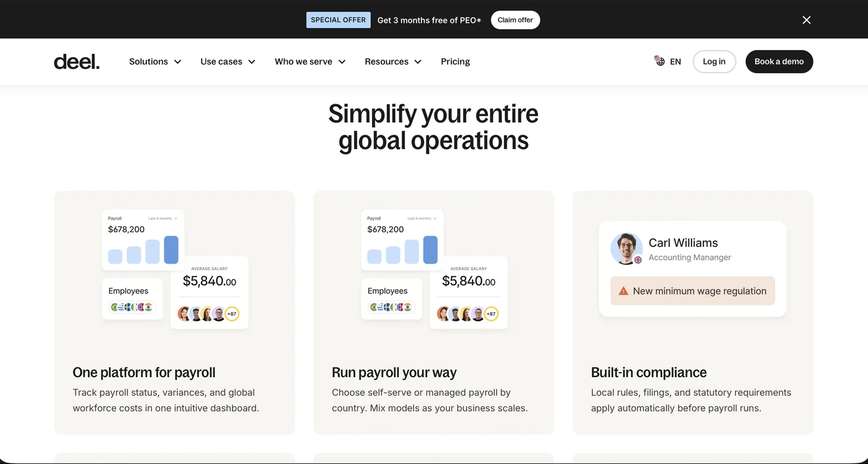868x464 pixels.
Task: Click 'Get 3 months free of PEO' text
Action: [x=429, y=20]
